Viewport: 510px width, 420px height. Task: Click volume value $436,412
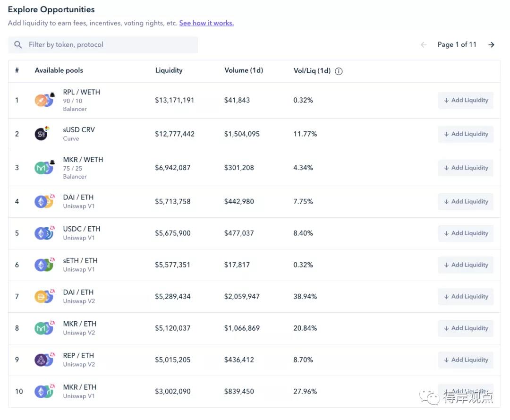click(x=239, y=360)
